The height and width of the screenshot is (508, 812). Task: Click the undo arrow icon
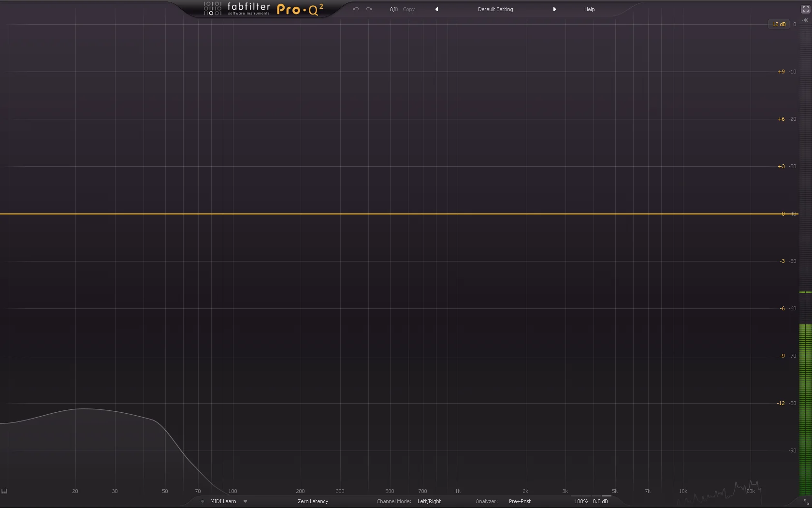tap(356, 9)
